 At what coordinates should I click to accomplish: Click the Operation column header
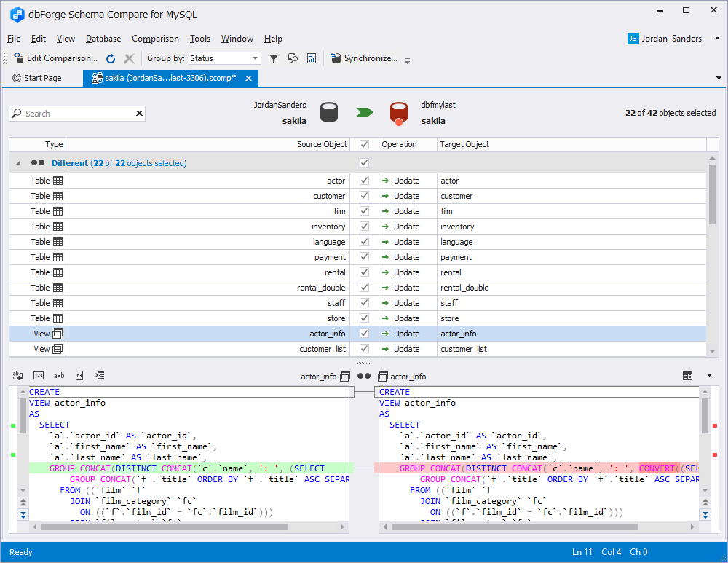coord(408,144)
